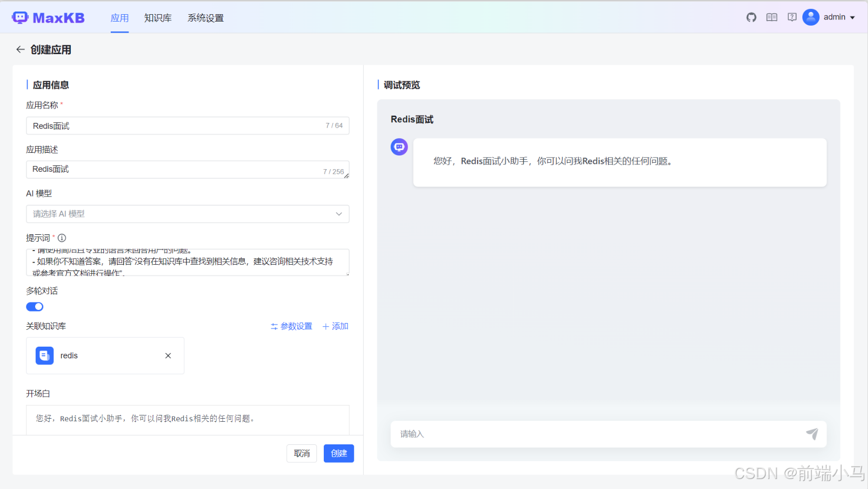Switch to the 知识库 tab
Screen dimensions: 868x489
(158, 18)
